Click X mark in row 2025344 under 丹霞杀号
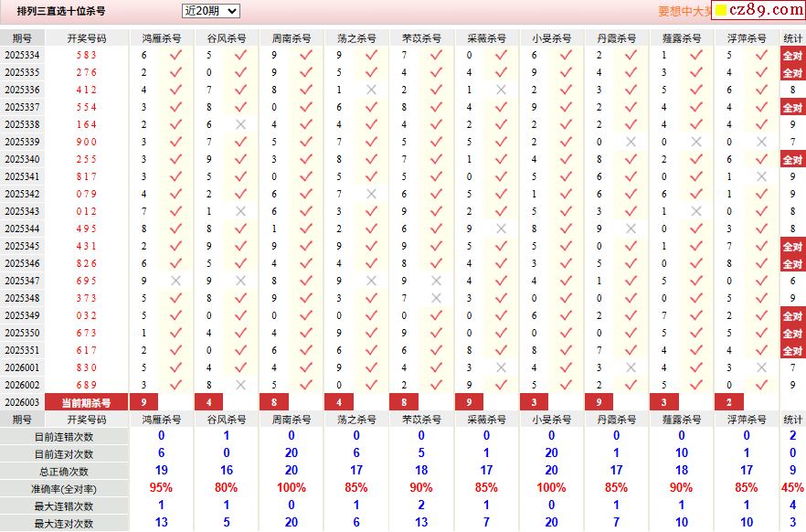The width and height of the screenshot is (806, 532). [631, 229]
